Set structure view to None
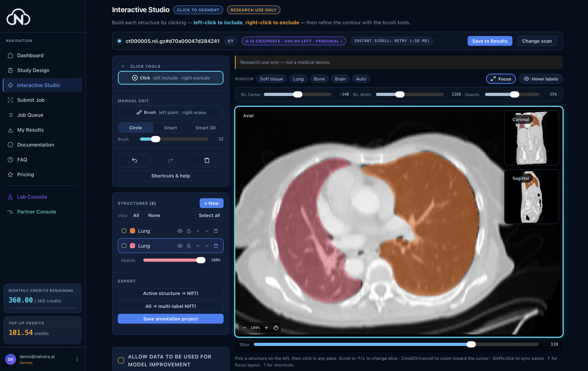Image resolution: width=588 pixels, height=371 pixels. point(154,215)
